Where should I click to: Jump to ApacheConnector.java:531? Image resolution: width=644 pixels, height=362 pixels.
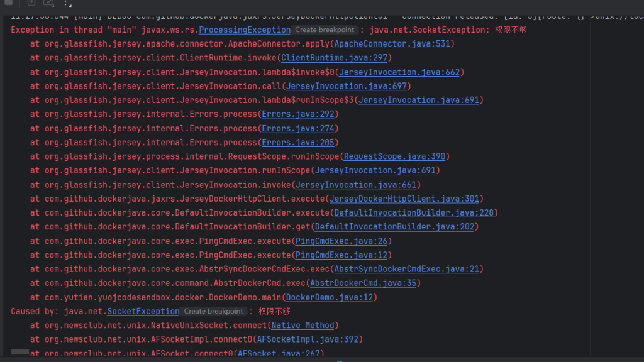pyautogui.click(x=394, y=44)
